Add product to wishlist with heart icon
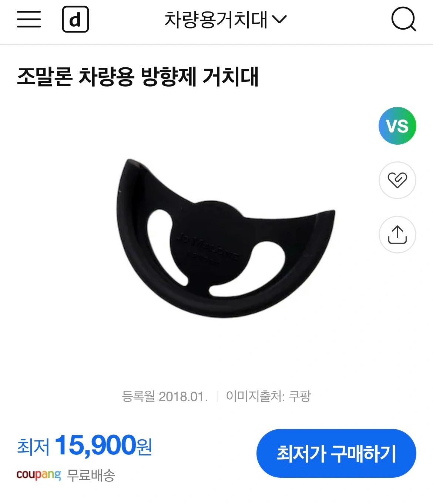 pos(397,180)
